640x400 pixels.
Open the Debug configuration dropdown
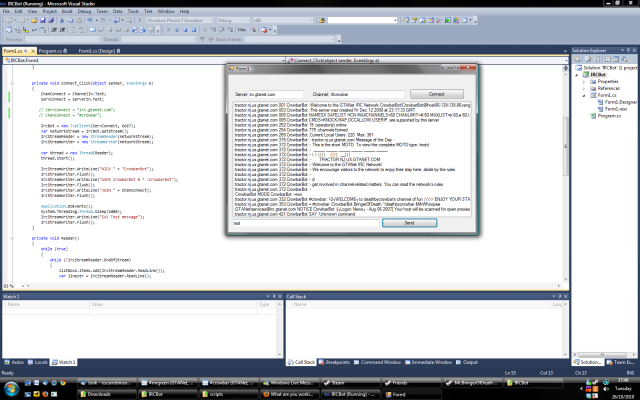coord(233,20)
